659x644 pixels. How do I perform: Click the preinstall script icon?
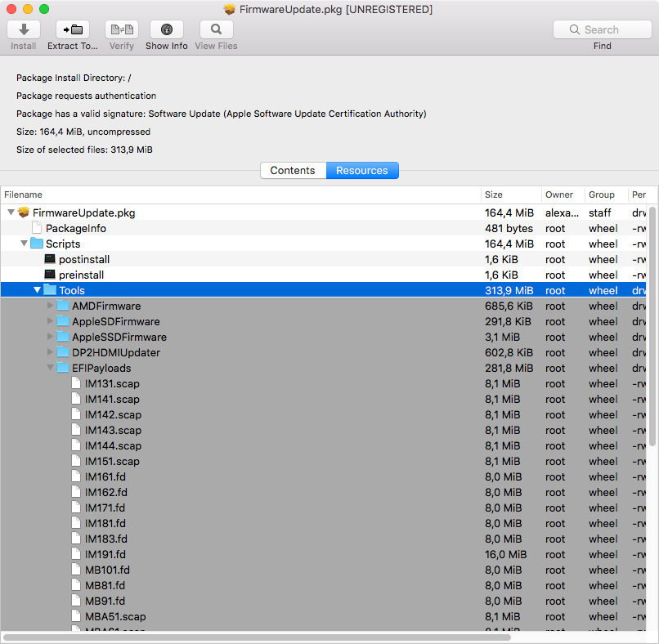[50, 275]
